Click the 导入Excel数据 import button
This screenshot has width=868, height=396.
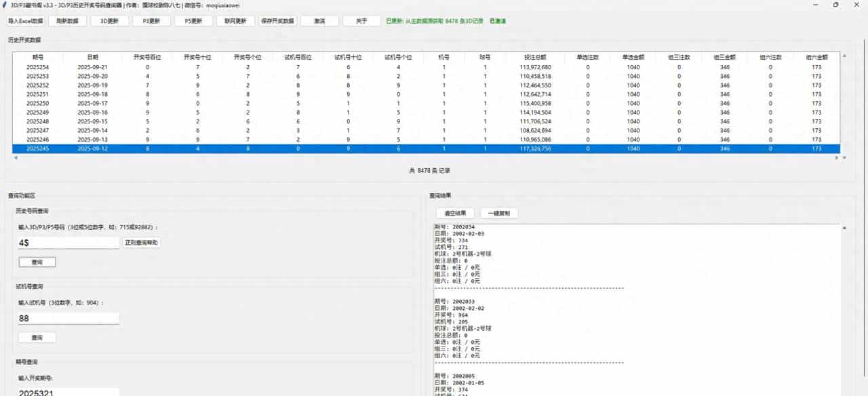pyautogui.click(x=24, y=20)
